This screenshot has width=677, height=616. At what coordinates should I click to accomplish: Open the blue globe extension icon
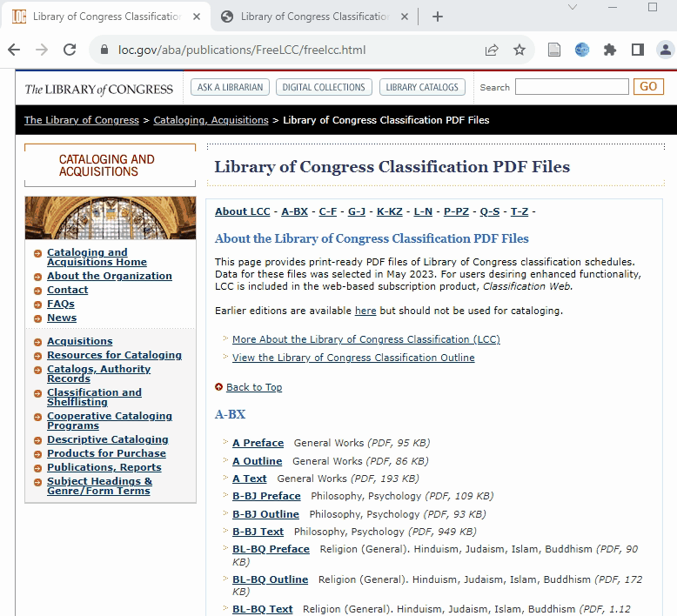pyautogui.click(x=582, y=50)
